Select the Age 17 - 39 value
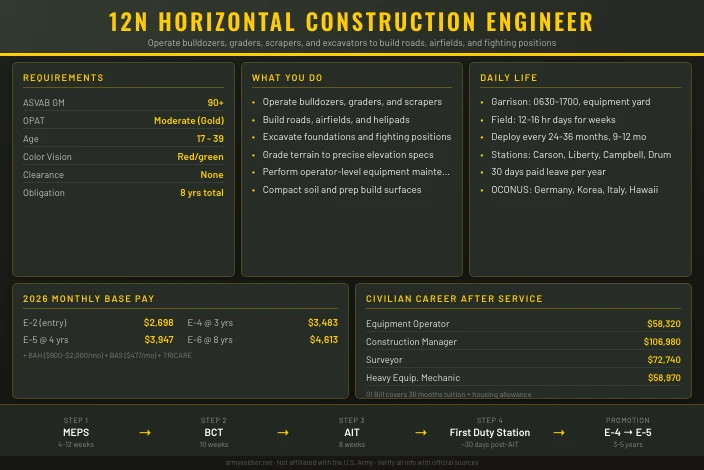 (210, 139)
